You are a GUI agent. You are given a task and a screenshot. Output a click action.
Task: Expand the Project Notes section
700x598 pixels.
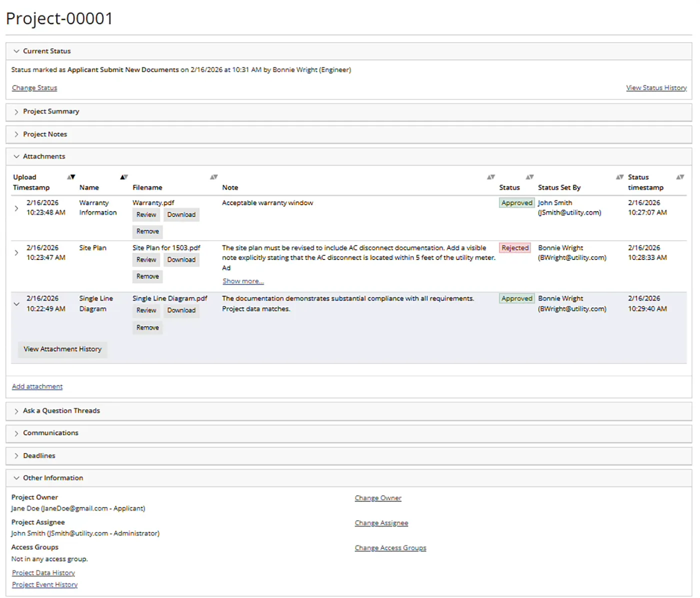coord(16,134)
